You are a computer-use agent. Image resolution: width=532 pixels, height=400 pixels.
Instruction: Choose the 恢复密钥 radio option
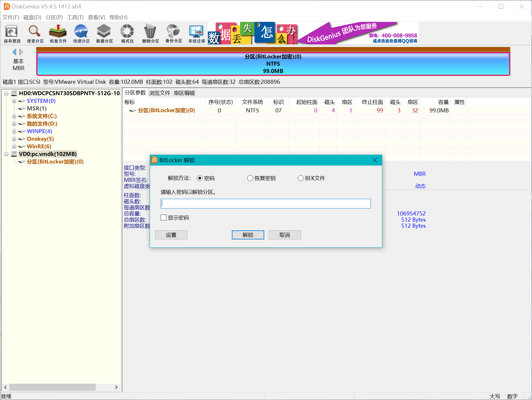[250, 178]
